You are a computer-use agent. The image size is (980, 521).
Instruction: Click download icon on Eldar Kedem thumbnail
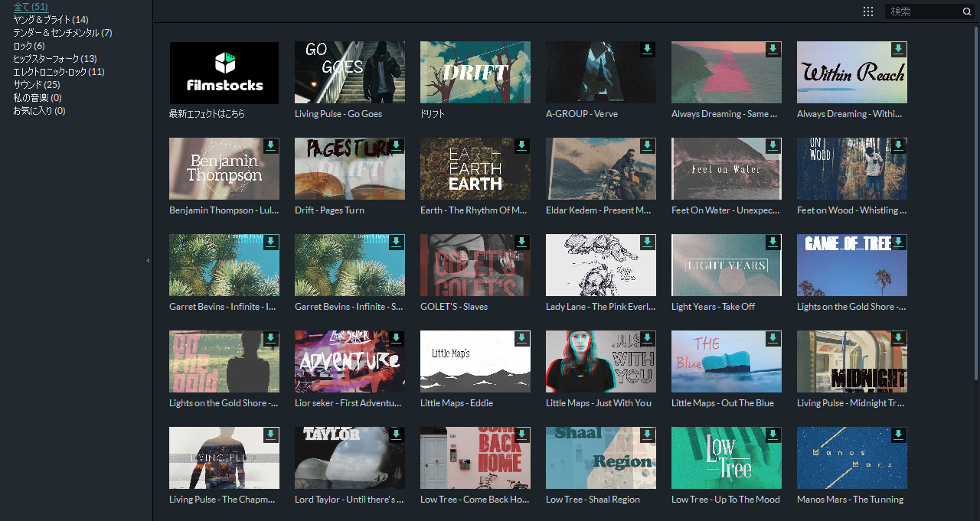point(648,145)
